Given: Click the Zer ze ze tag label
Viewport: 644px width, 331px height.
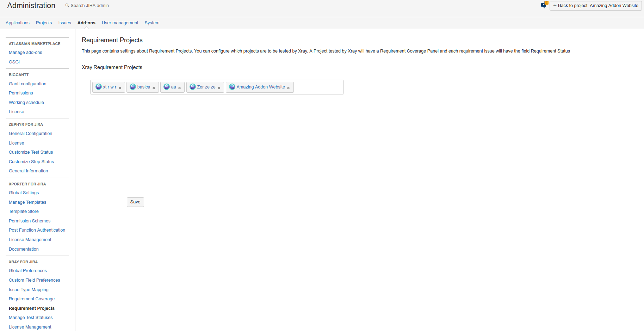Looking at the screenshot, I should (x=206, y=87).
